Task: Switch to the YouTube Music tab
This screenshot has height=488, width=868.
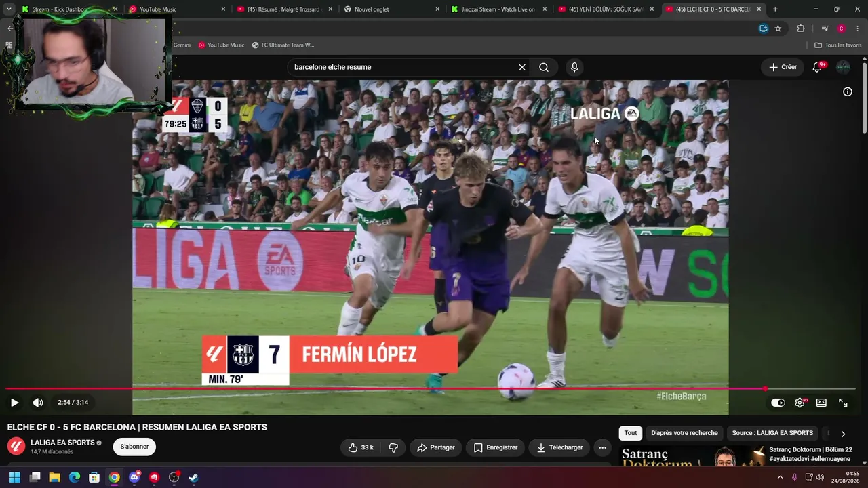Action: [176, 9]
